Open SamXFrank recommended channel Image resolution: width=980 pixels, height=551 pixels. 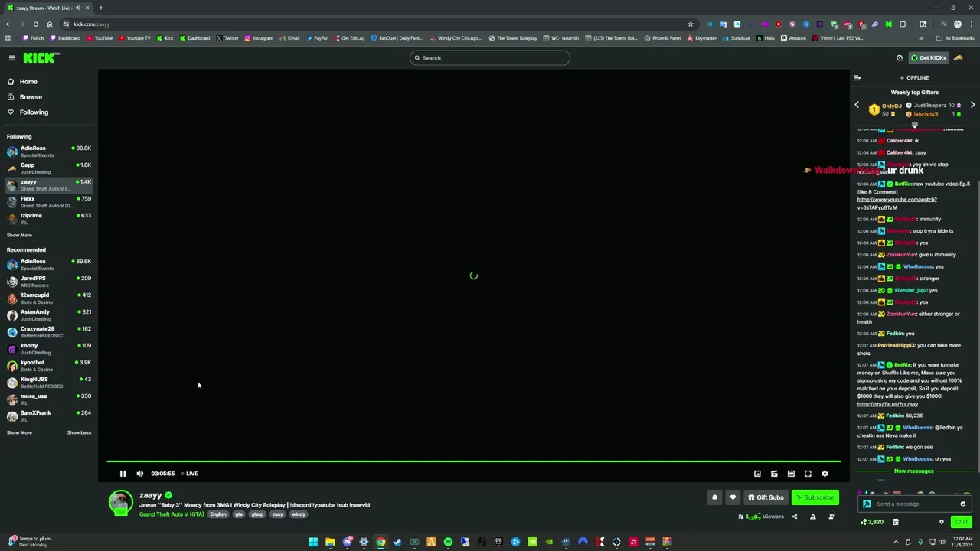coord(49,416)
